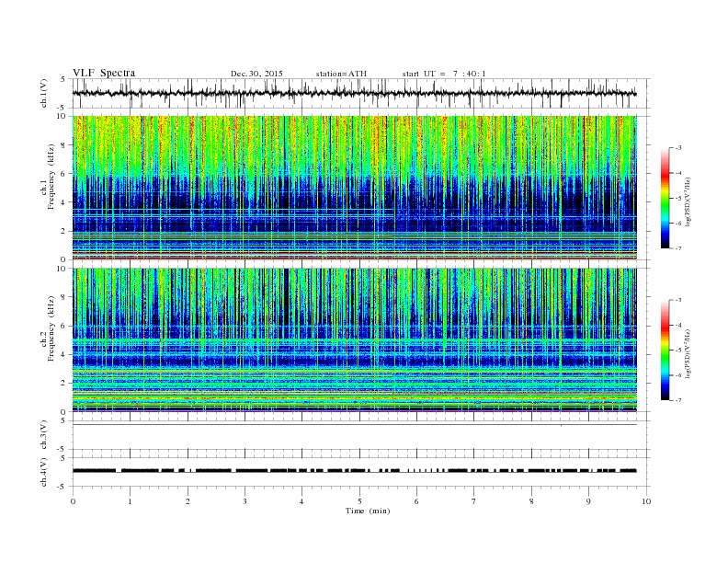Screen dimensions: 728x563
Task: Click the "-3" tick on upper colorbar
Action: tap(677, 148)
